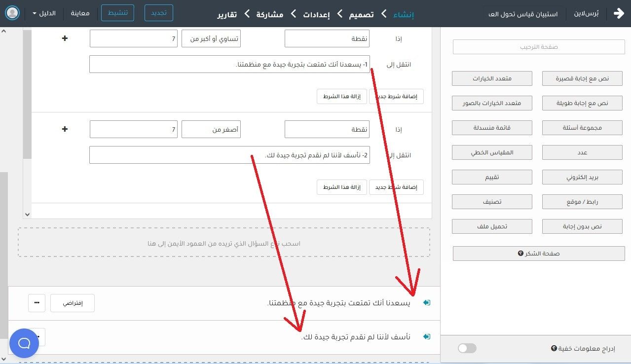Open the chat support bubble icon

click(24, 343)
